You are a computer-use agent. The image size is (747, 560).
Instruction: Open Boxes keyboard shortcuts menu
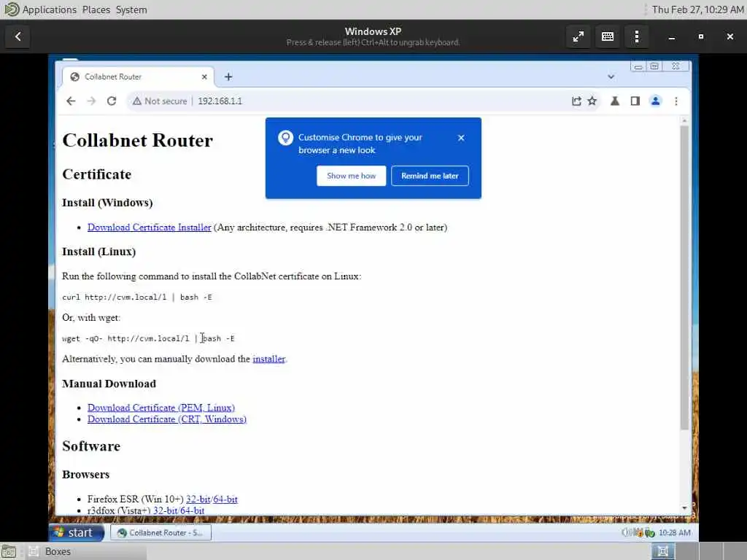608,36
